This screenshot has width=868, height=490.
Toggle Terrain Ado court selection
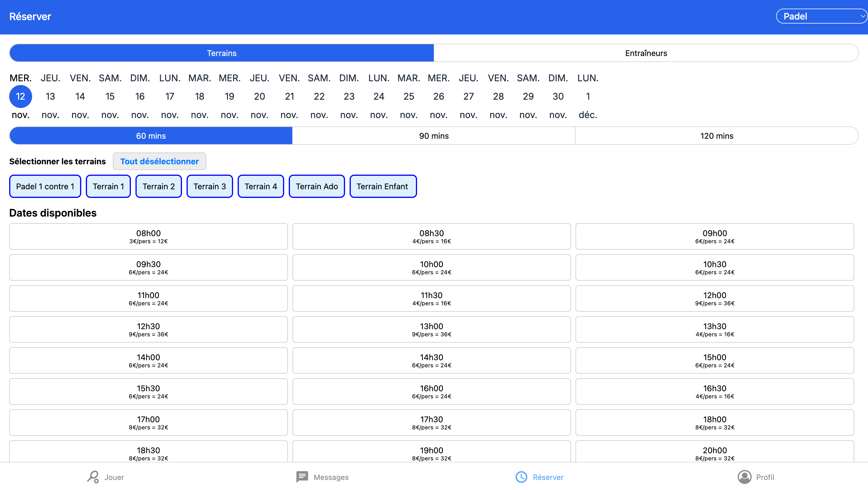click(x=317, y=186)
